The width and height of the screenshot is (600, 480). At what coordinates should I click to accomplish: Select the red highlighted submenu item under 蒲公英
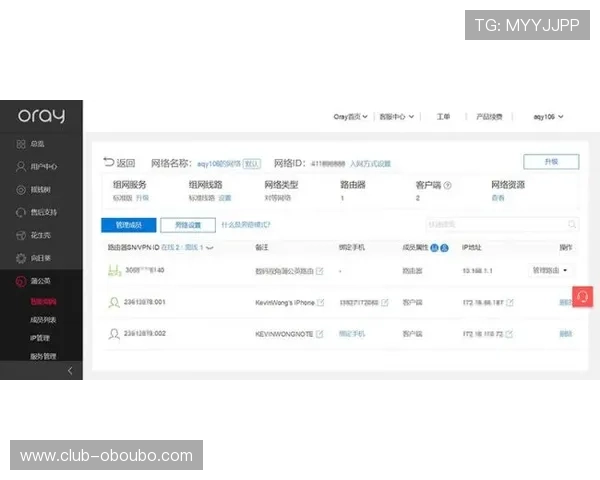[43, 302]
